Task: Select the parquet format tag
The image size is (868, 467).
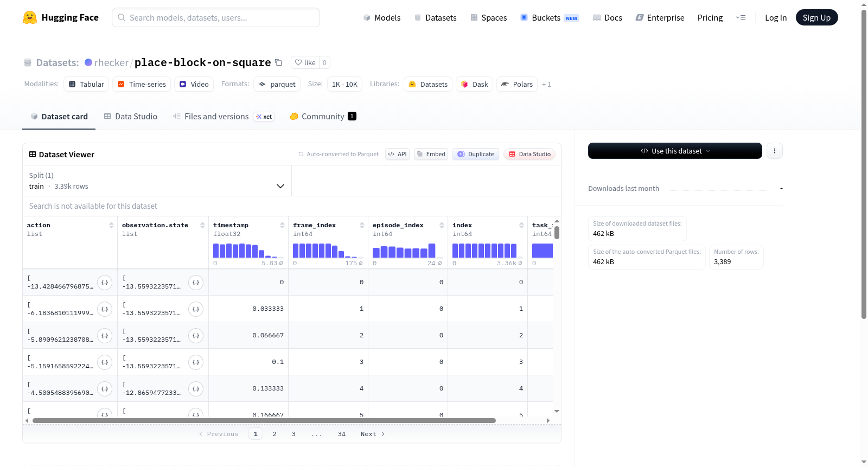Action: coord(277,84)
